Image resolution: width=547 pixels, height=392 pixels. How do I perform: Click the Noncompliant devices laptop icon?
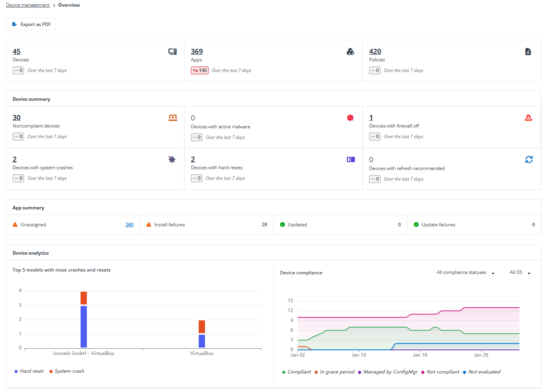click(173, 118)
